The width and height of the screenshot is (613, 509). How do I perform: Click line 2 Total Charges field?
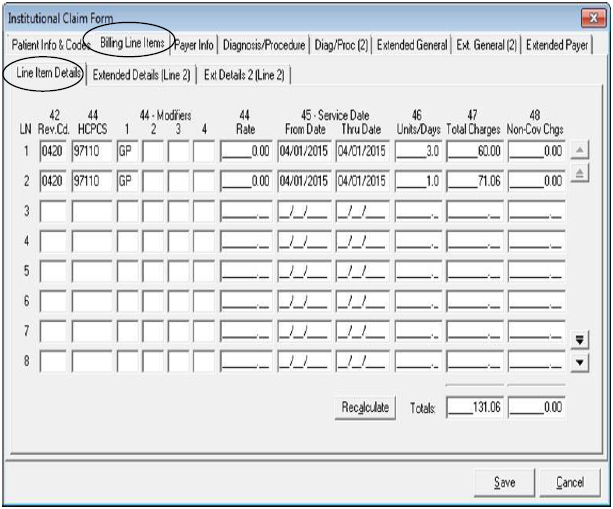[475, 181]
